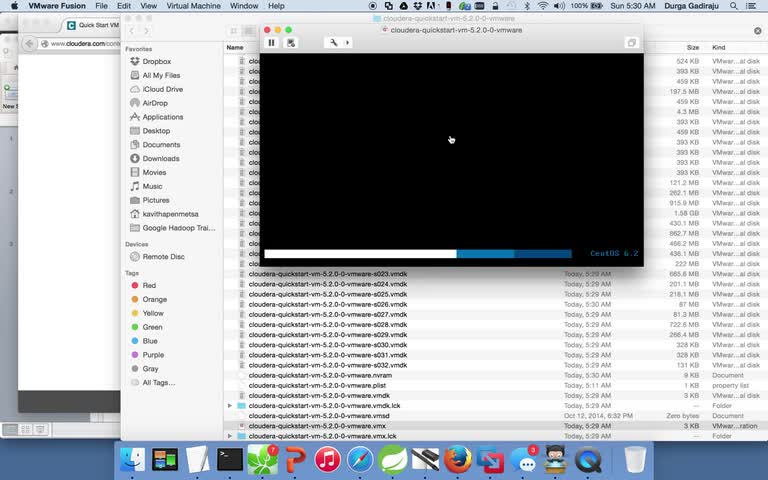Image resolution: width=768 pixels, height=480 pixels.
Task: Open Spotlight search in the menu bar
Action: tap(733, 6)
